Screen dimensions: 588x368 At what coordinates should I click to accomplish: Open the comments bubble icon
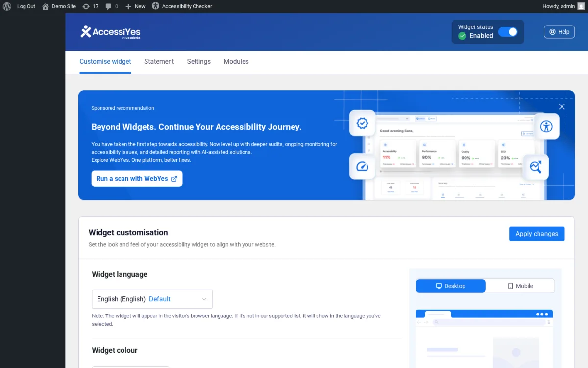click(x=112, y=6)
